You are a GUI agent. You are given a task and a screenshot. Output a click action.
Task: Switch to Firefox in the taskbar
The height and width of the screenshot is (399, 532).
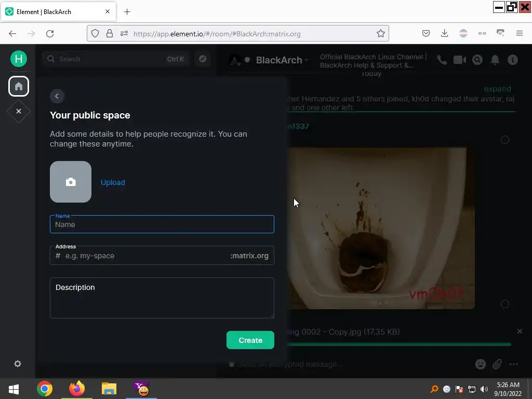pyautogui.click(x=77, y=389)
